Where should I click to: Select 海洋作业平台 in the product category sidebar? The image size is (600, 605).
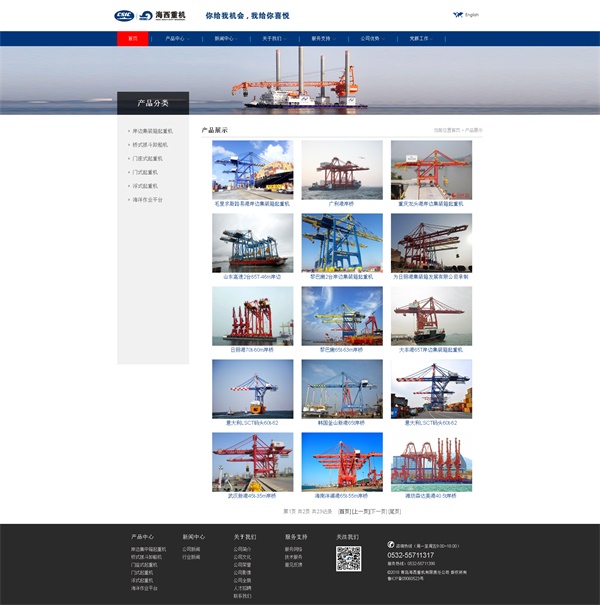pyautogui.click(x=147, y=200)
